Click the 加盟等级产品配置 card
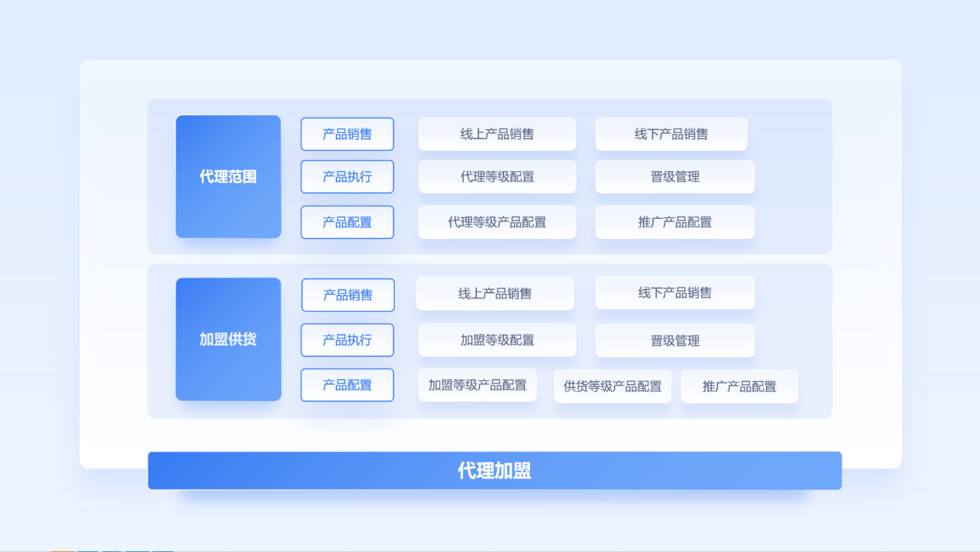This screenshot has width=980, height=552. [478, 385]
